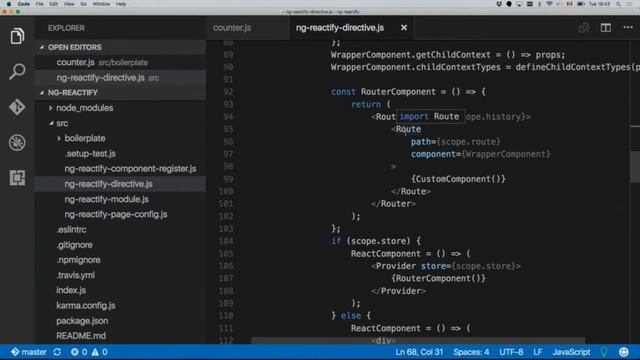Change line ending via LF
This screenshot has height=360, width=640.
[x=538, y=352]
